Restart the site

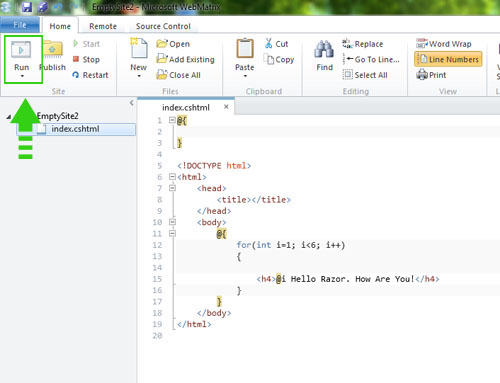click(x=90, y=75)
